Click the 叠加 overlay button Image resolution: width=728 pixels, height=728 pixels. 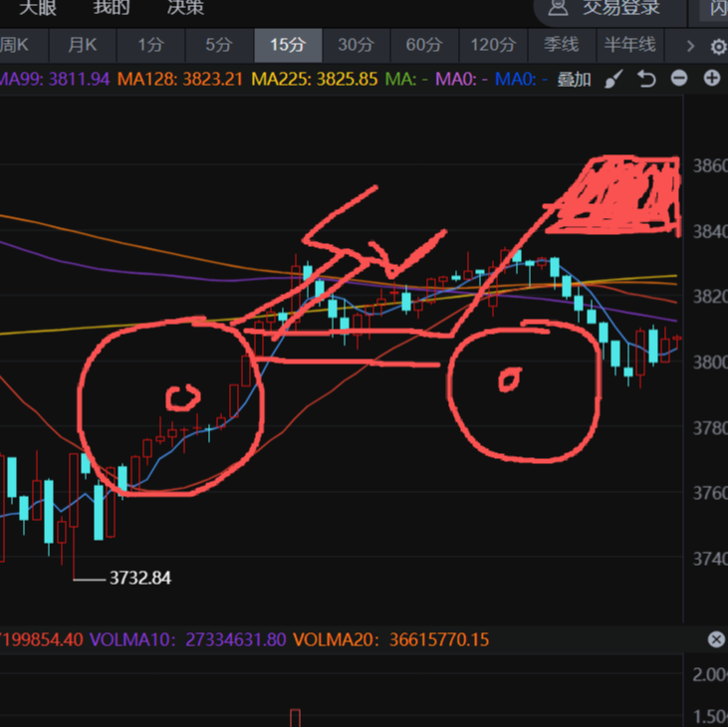pyautogui.click(x=574, y=80)
